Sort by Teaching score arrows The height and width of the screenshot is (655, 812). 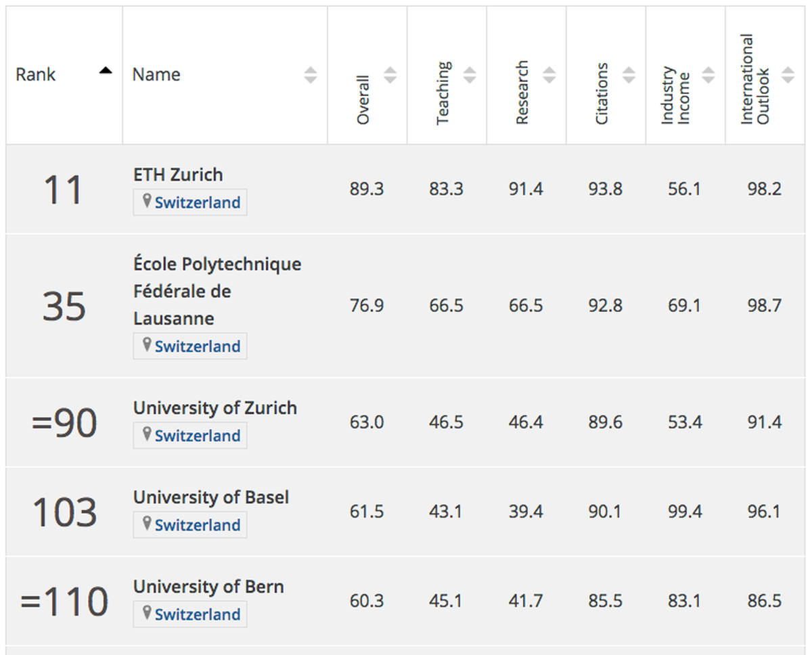click(470, 74)
